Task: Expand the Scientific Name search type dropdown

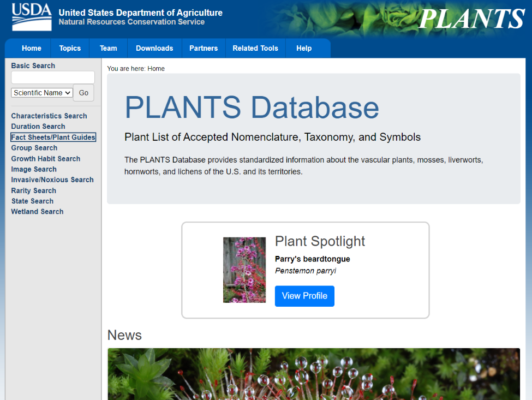Action: pos(42,93)
